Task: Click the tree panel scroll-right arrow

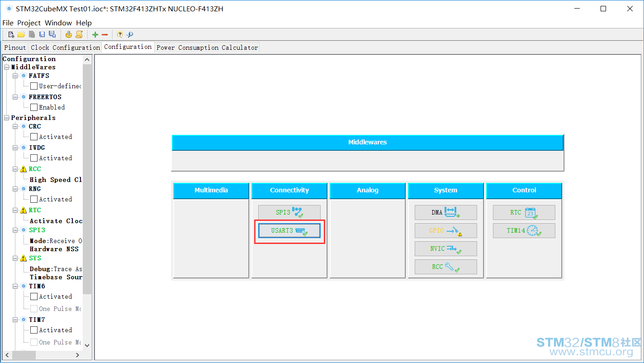Action: [77, 355]
